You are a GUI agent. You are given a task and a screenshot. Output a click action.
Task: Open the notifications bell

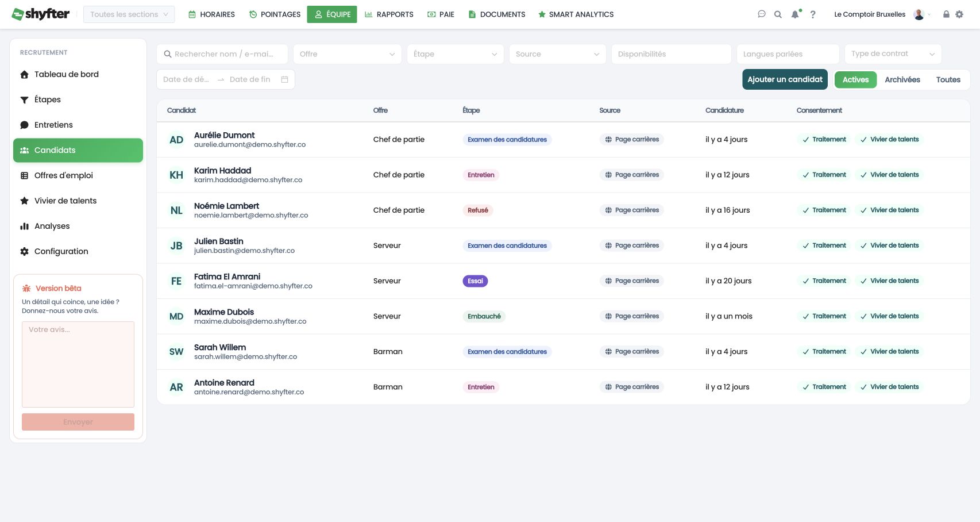[795, 14]
